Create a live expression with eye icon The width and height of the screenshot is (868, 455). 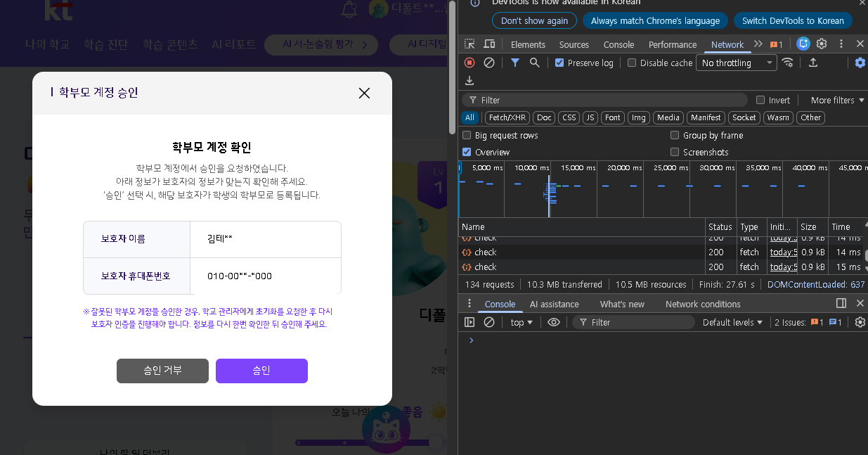click(x=554, y=322)
